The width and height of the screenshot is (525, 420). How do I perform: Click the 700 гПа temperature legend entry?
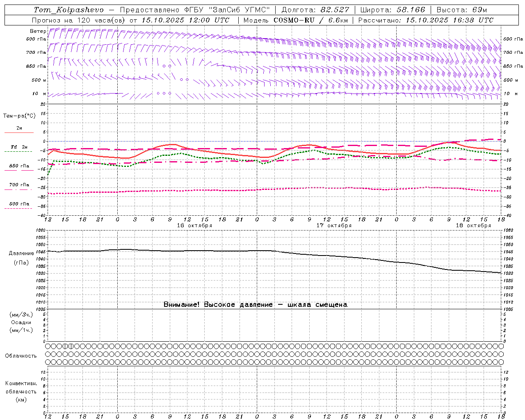19,185
